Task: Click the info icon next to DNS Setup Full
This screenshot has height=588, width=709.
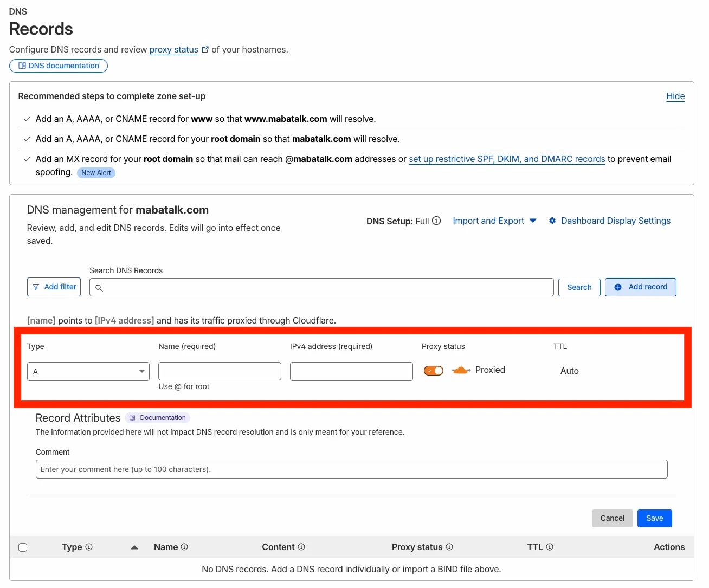Action: tap(436, 221)
